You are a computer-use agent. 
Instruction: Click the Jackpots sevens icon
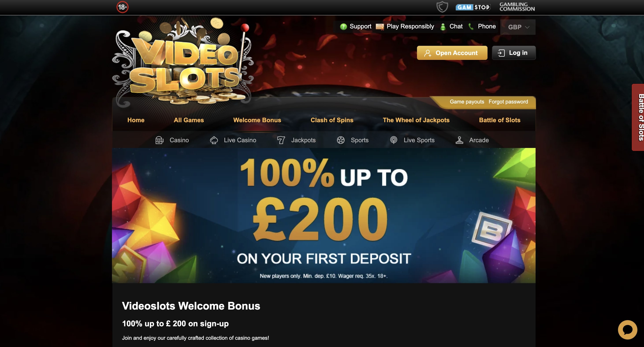tap(281, 140)
